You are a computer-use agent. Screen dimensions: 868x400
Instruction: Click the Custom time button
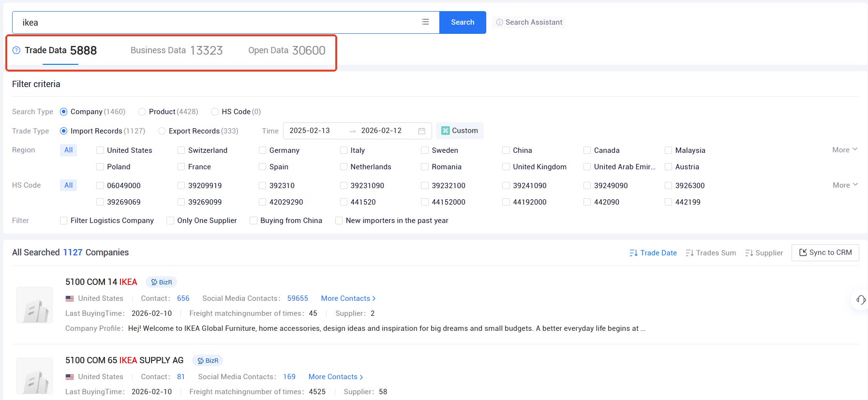(460, 131)
